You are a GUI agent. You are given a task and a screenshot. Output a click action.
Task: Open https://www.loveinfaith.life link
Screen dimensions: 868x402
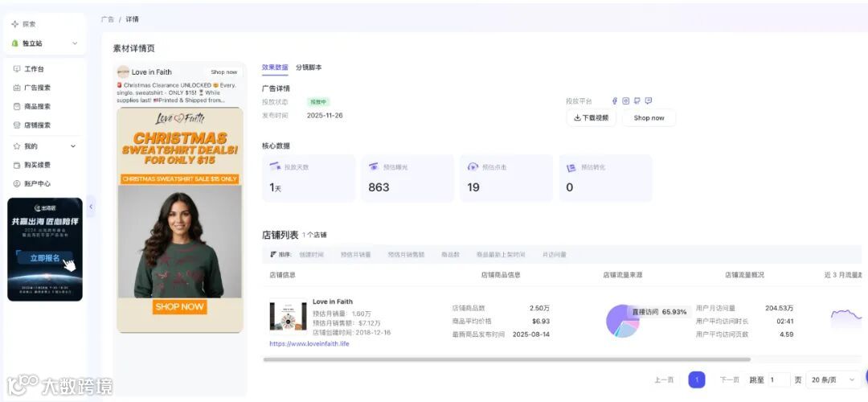coord(309,344)
